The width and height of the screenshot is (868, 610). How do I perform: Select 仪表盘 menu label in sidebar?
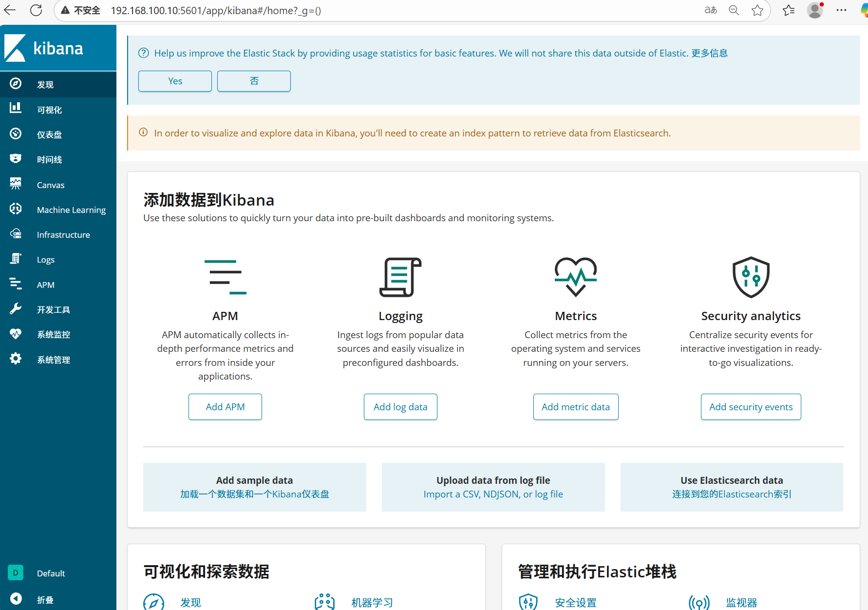pos(49,134)
